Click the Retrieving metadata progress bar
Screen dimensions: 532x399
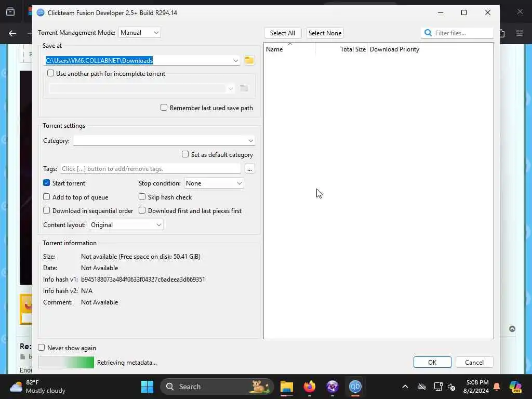coord(66,362)
